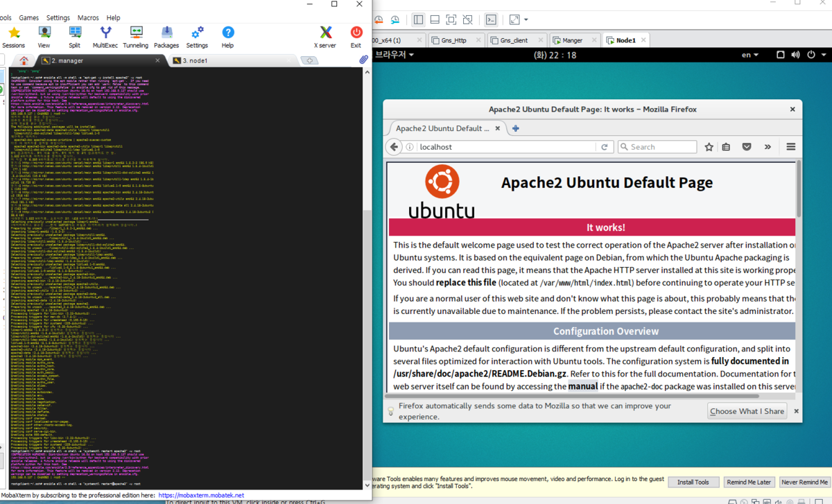This screenshot has width=832, height=504.
Task: Open the Macros menu
Action: click(x=88, y=17)
